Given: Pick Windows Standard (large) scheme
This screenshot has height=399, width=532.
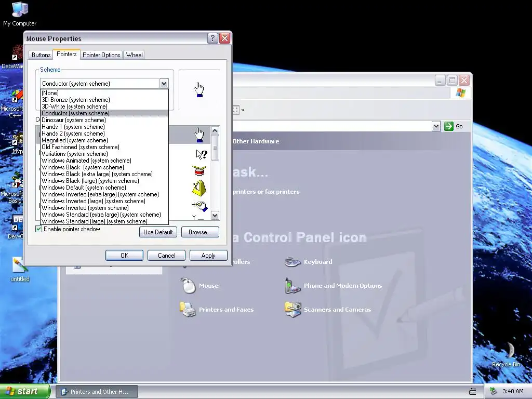Looking at the screenshot, I should [104, 221].
